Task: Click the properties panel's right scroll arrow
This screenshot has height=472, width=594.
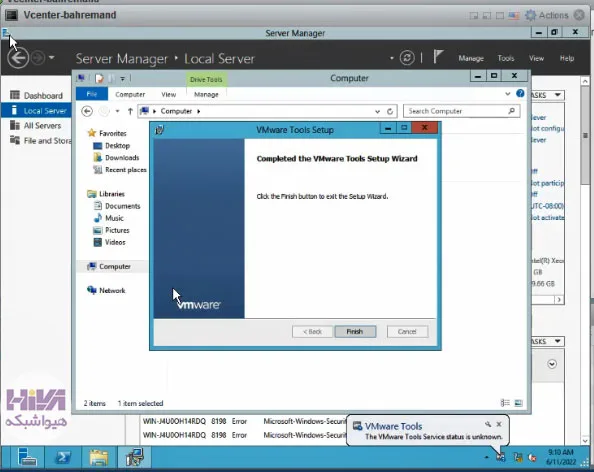Action: pos(559,300)
